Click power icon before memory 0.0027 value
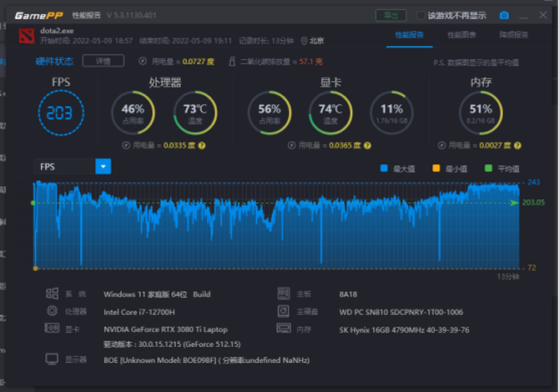 tap(441, 145)
